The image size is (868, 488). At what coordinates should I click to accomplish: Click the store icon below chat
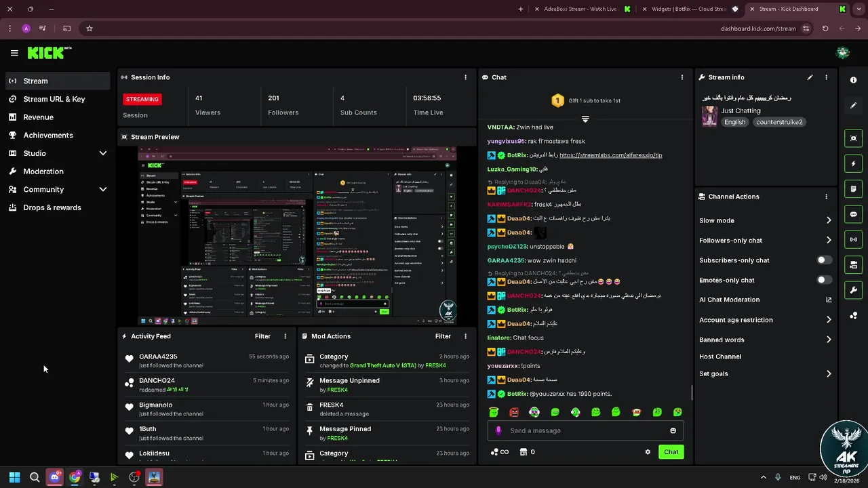[523, 452]
